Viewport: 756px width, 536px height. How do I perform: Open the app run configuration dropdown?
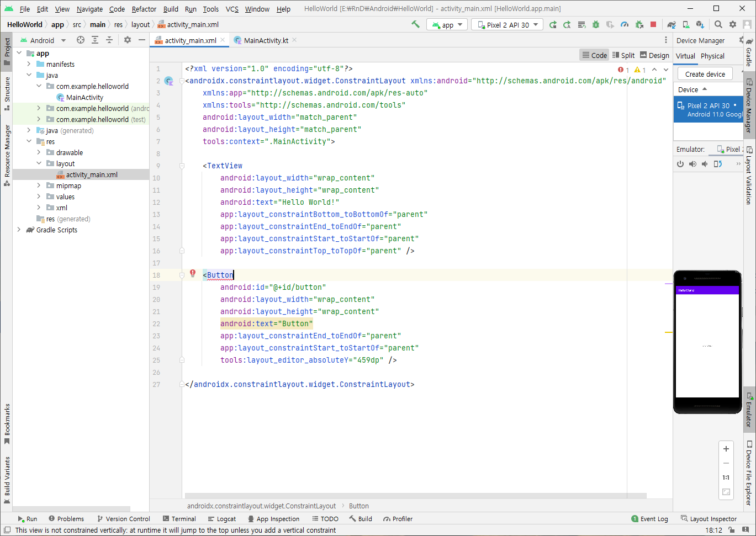447,25
